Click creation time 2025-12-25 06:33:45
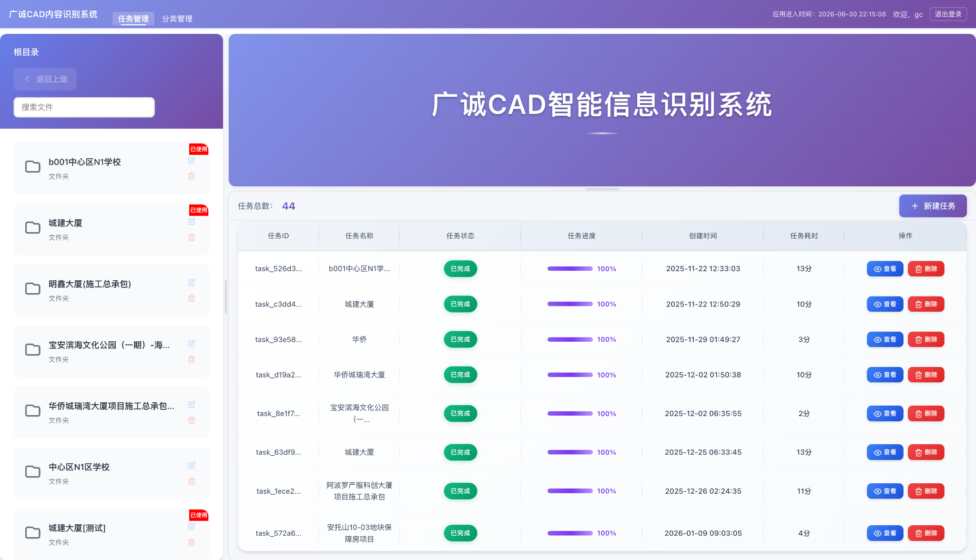 coord(703,452)
